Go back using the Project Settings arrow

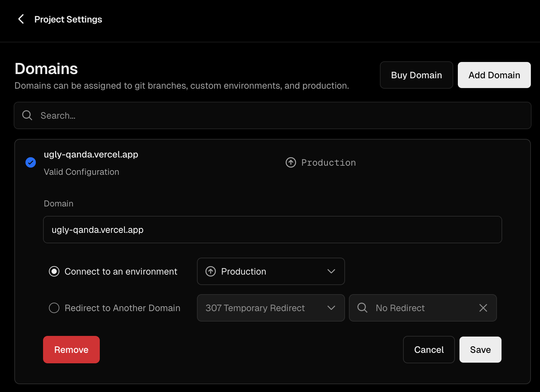(x=21, y=19)
